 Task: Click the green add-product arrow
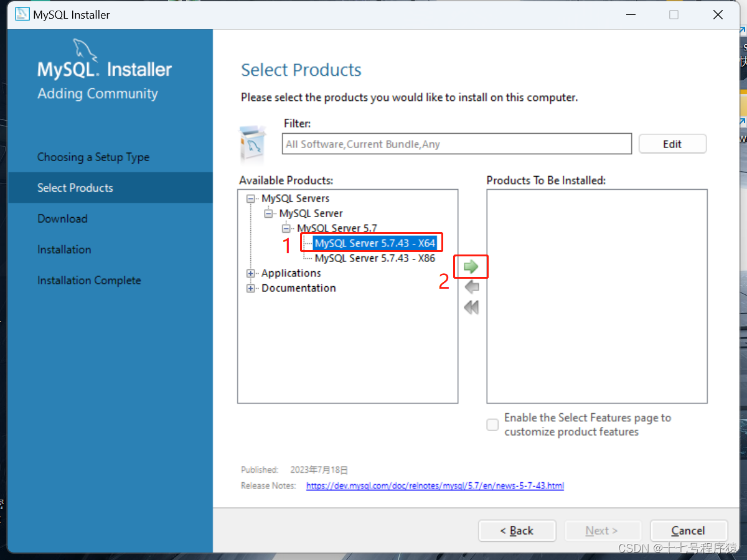point(471,267)
